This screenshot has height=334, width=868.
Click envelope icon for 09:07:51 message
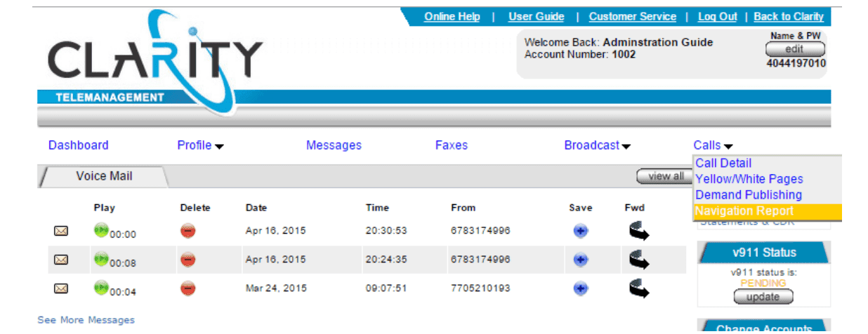(x=61, y=288)
